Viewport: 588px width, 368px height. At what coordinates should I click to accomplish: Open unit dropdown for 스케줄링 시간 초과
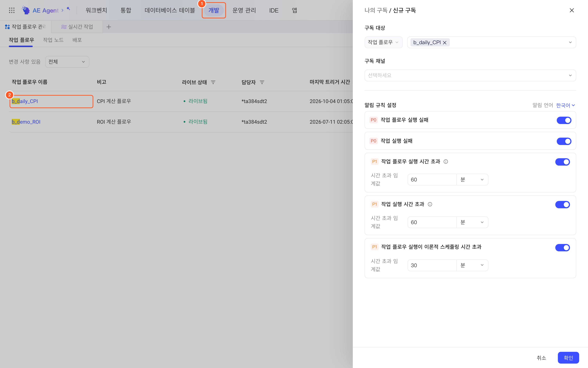click(x=472, y=265)
